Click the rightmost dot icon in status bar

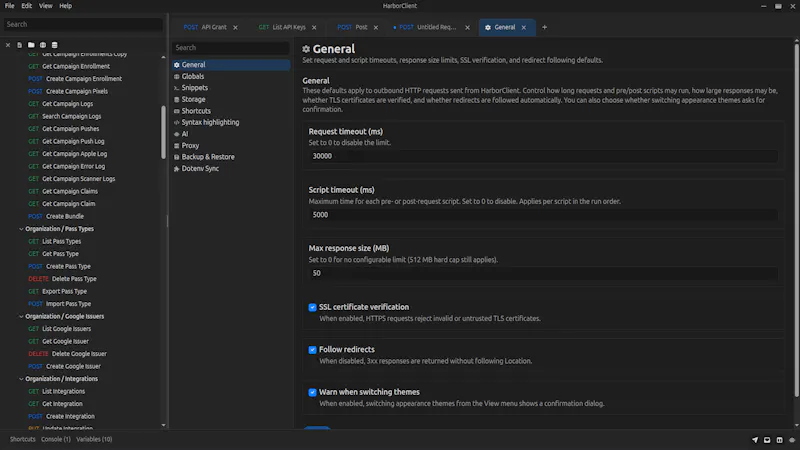point(792,440)
